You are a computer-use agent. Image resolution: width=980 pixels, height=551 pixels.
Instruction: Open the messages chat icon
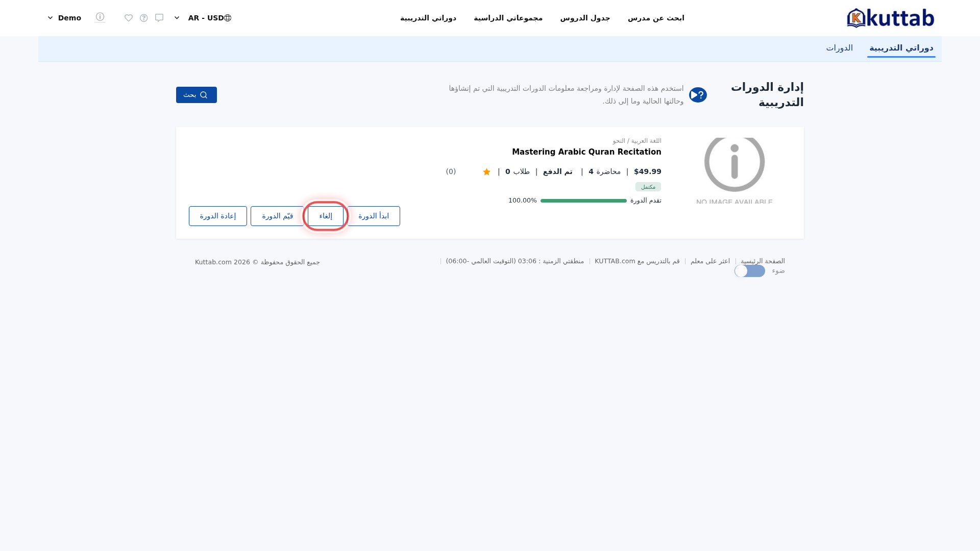pyautogui.click(x=159, y=18)
